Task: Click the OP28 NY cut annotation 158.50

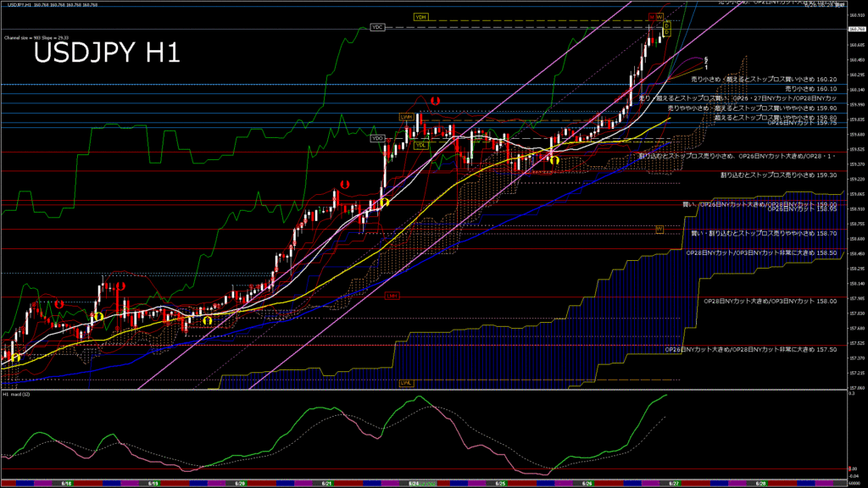Action: pyautogui.click(x=761, y=253)
